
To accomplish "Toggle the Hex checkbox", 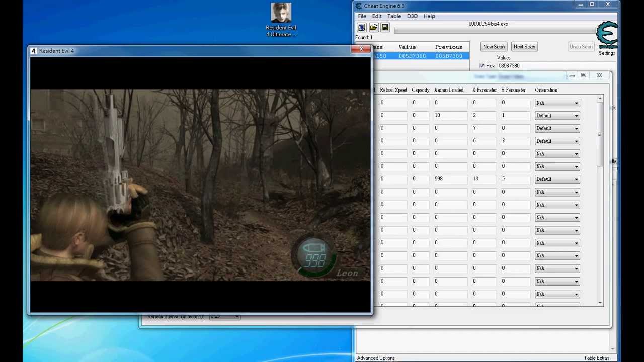I will [482, 66].
